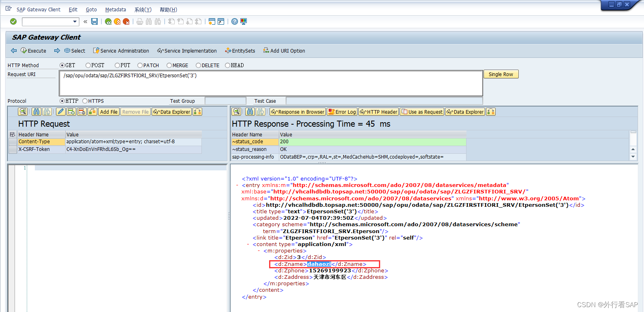The height and width of the screenshot is (312, 644).
Task: Click the table select-all icon beside Header Name
Action: point(12,134)
